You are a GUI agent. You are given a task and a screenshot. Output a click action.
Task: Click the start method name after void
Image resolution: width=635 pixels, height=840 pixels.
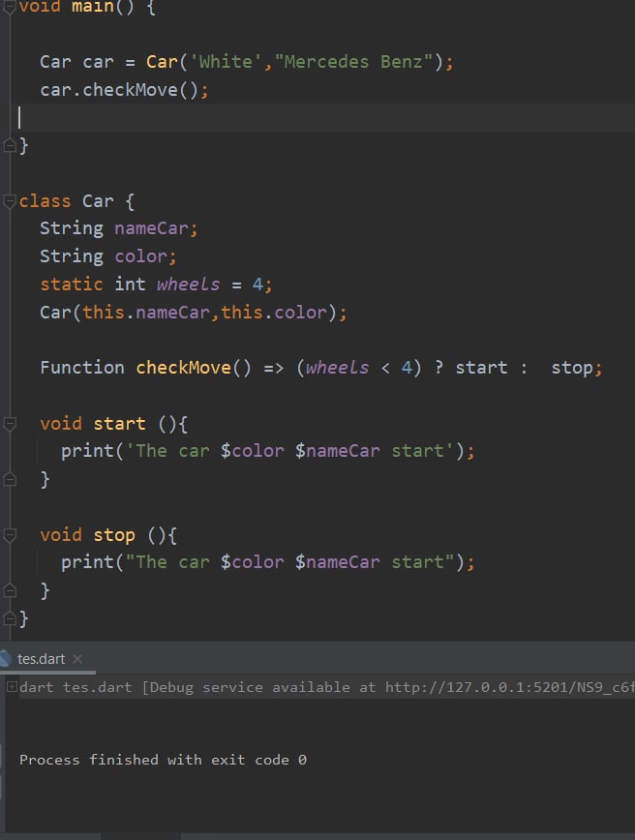point(119,424)
